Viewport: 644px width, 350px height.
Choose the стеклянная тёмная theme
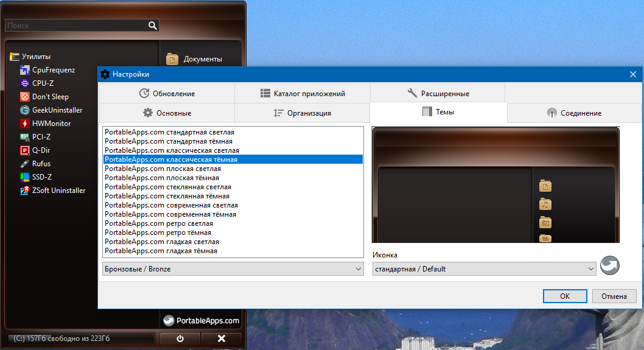pyautogui.click(x=233, y=196)
